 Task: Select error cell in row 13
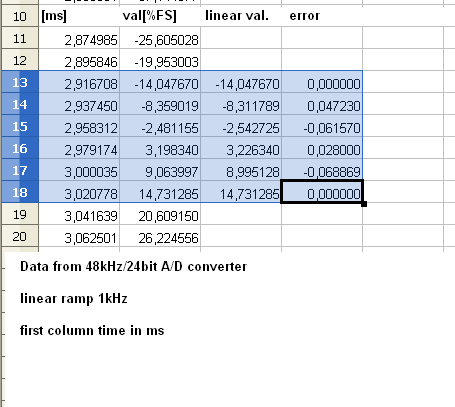tap(322, 82)
